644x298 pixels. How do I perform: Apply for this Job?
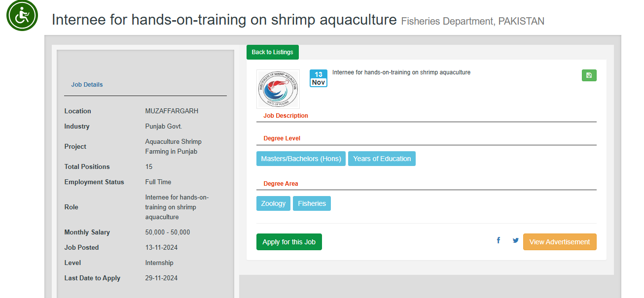289,242
